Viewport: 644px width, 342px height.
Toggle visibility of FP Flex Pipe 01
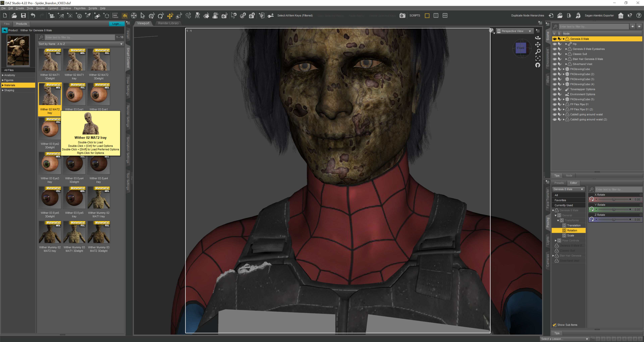(554, 104)
